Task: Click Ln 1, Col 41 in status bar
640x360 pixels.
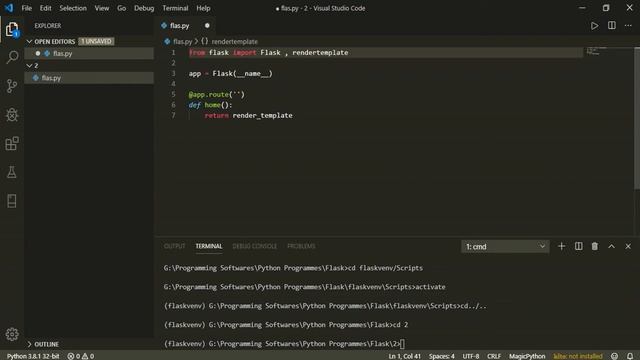Action: 404,356
